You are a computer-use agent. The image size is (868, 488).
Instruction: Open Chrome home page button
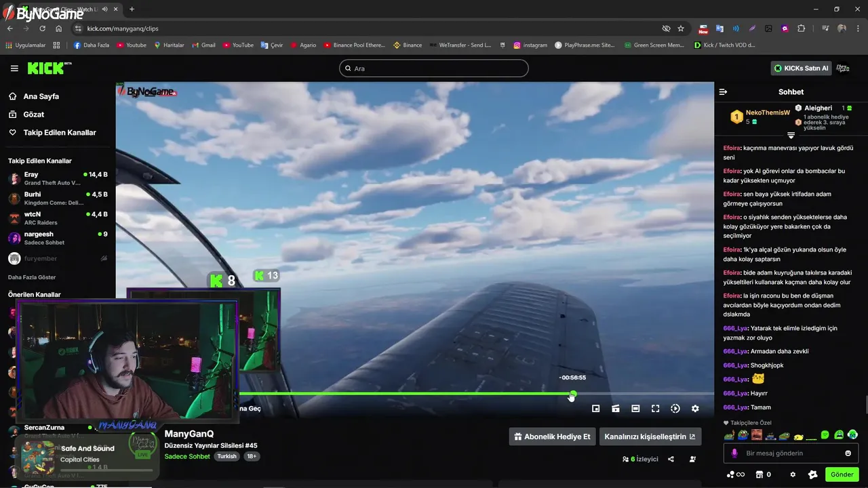tap(58, 28)
